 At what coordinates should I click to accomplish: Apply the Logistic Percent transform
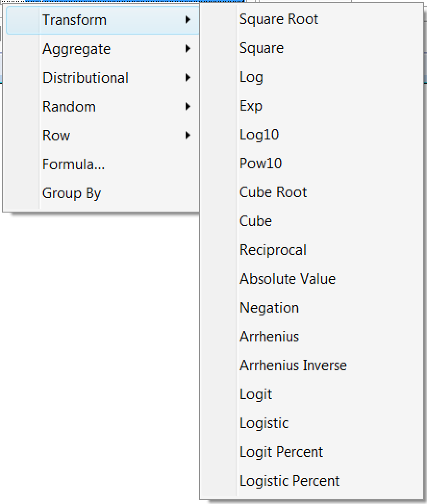(289, 481)
